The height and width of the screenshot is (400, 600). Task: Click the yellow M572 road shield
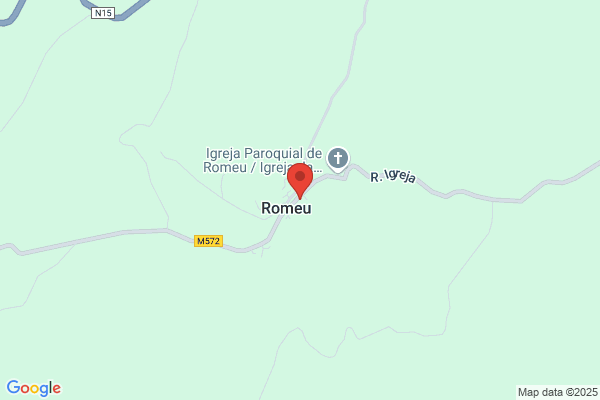click(x=208, y=241)
